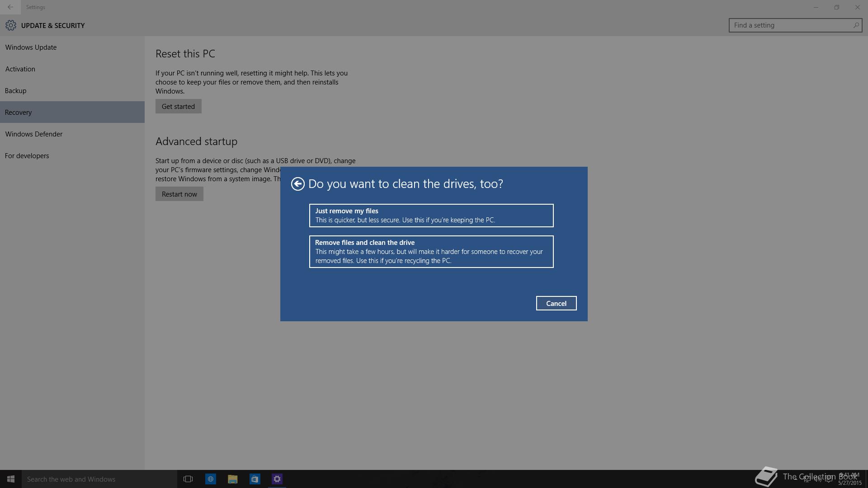The width and height of the screenshot is (868, 488).
Task: Cancel the reset dialog
Action: [556, 303]
